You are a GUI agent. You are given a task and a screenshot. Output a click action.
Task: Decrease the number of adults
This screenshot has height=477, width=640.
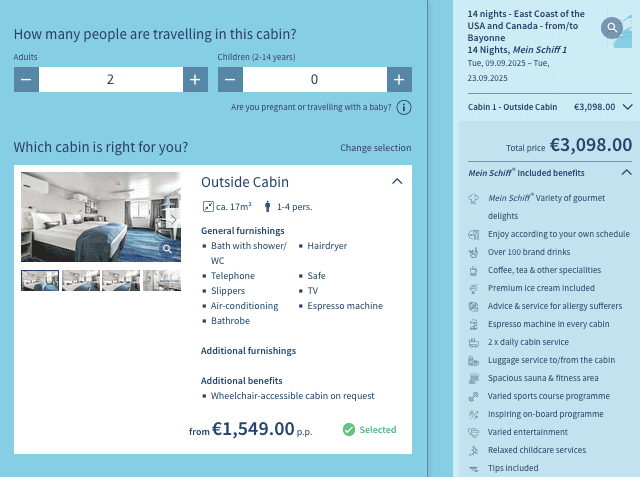pyautogui.click(x=26, y=80)
